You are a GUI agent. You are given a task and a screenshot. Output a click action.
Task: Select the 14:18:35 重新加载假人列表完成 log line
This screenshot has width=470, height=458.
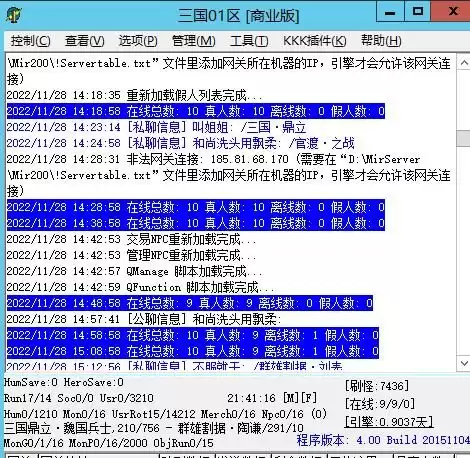tap(134, 95)
